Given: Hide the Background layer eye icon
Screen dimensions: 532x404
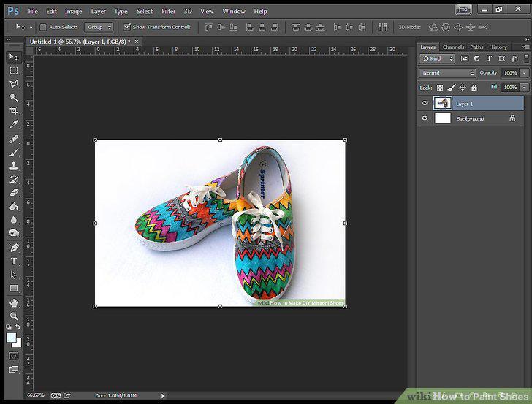Looking at the screenshot, I should click(x=425, y=118).
